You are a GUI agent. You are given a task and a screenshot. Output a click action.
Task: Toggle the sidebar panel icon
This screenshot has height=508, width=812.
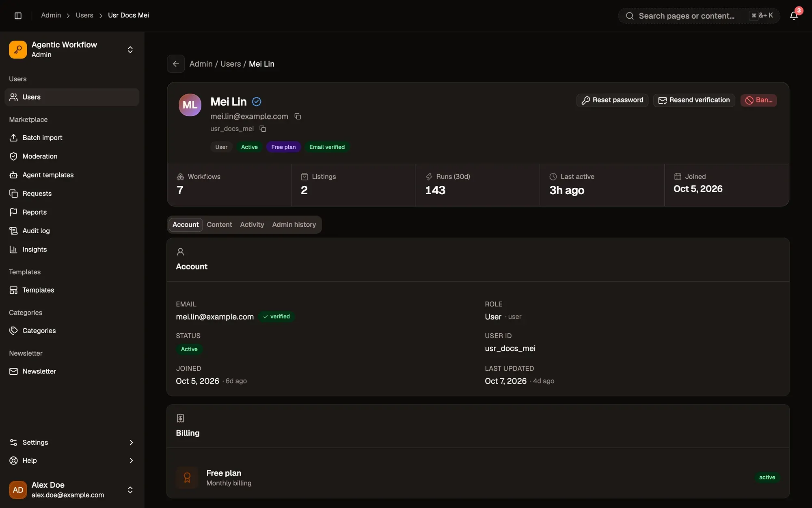click(18, 15)
